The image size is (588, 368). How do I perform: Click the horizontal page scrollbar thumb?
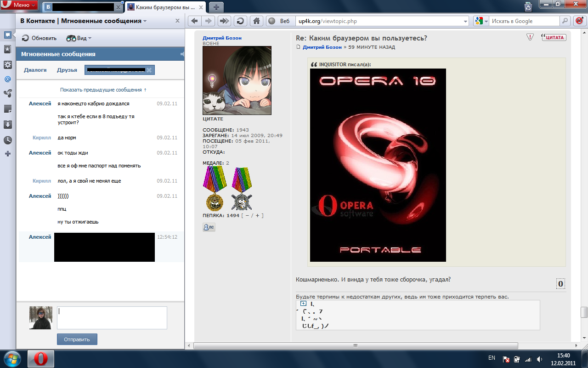point(356,345)
